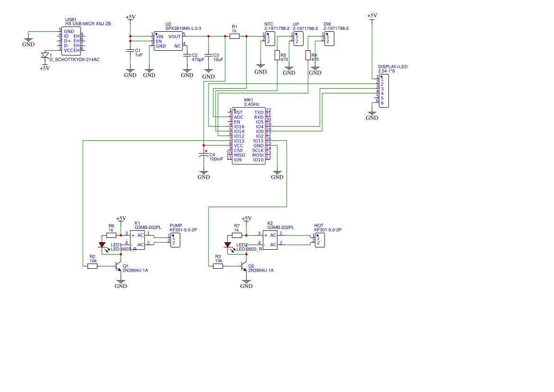Select the R4 470 resistor symbol
The image size is (554, 392).
(308, 55)
